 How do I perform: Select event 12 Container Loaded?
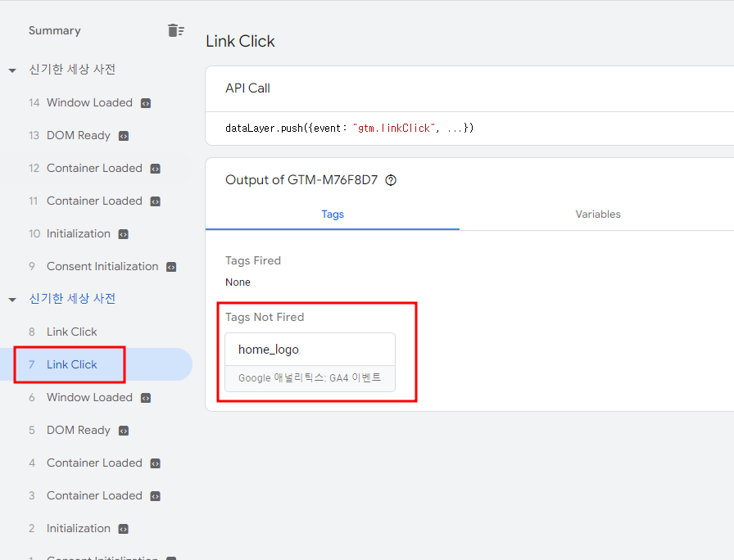(x=96, y=168)
